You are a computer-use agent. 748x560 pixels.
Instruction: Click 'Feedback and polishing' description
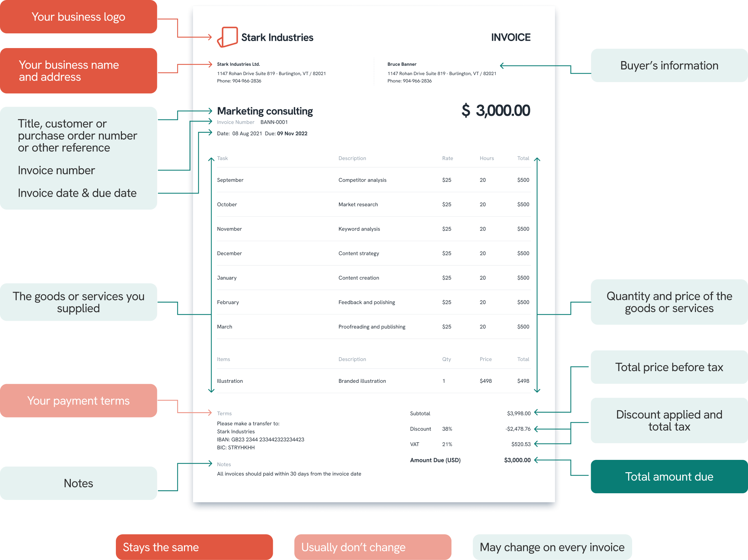367,302
